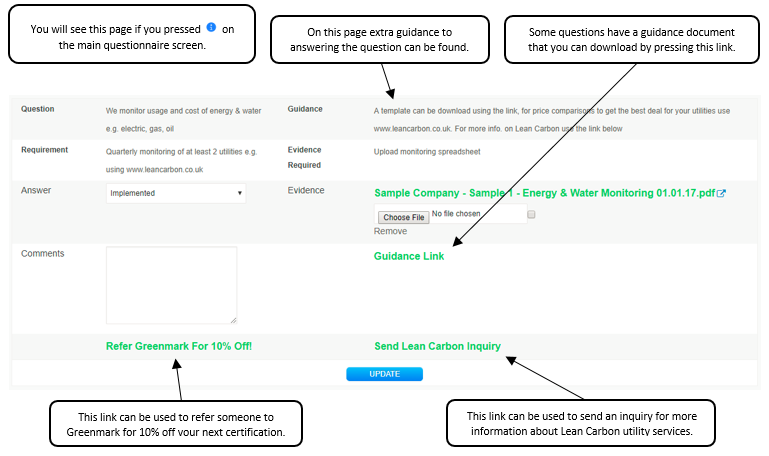Screen dimensions: 769x456
Task: Select the callout about Lean Carbon utility services
Action: 580,424
